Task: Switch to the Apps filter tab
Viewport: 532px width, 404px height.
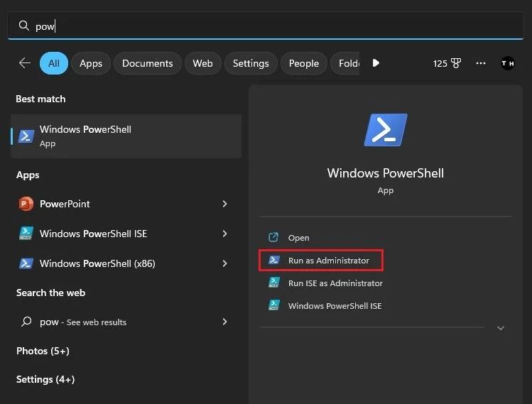Action: tap(91, 63)
